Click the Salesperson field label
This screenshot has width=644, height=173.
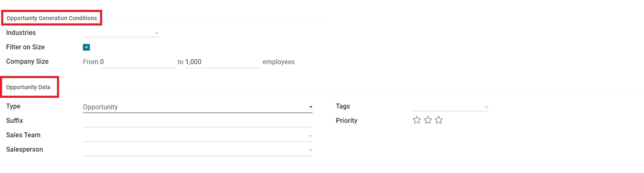point(25,149)
